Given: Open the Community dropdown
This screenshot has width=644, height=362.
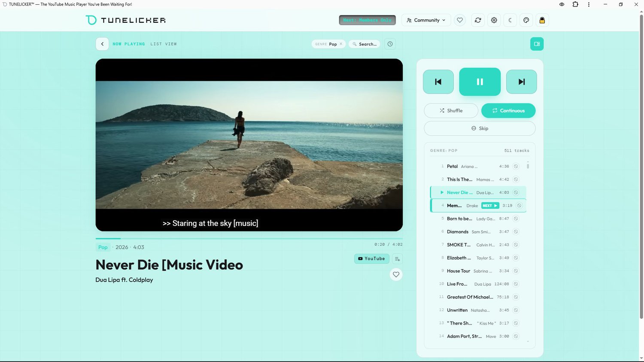Looking at the screenshot, I should click(426, 20).
